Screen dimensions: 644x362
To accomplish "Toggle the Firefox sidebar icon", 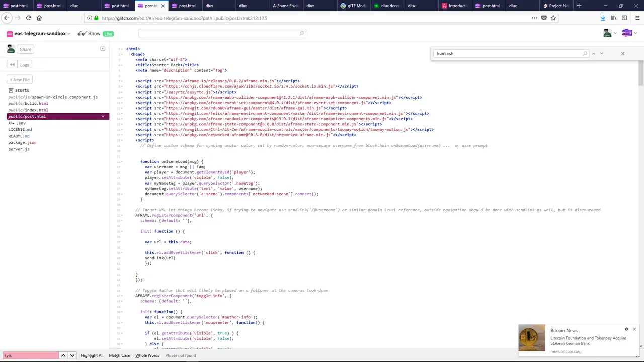I will (x=624, y=18).
